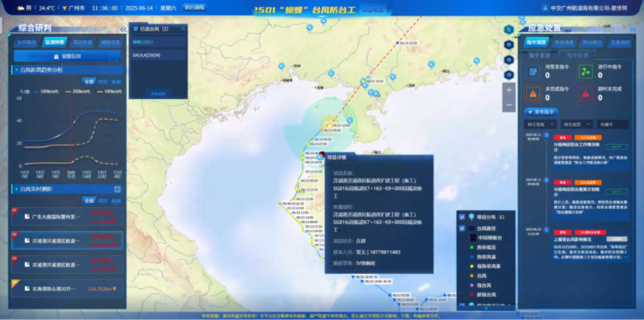The width and height of the screenshot is (644, 320).
Task: Expand the legend panel's bottom chevron
Action: click(x=486, y=307)
